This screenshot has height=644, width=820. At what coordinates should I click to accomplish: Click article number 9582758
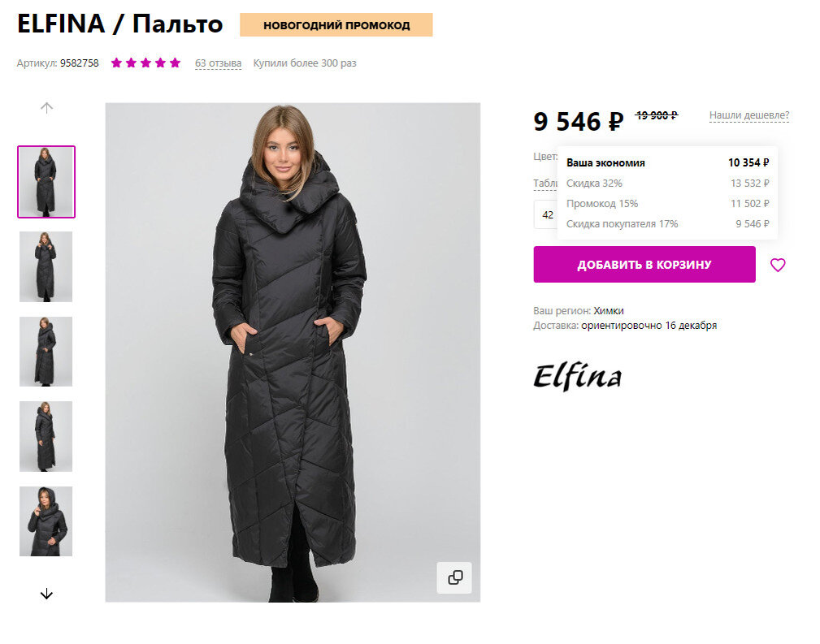(x=79, y=63)
